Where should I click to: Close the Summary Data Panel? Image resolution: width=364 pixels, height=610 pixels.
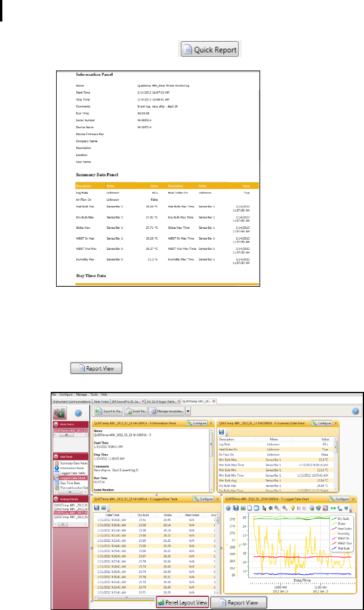tap(335, 423)
